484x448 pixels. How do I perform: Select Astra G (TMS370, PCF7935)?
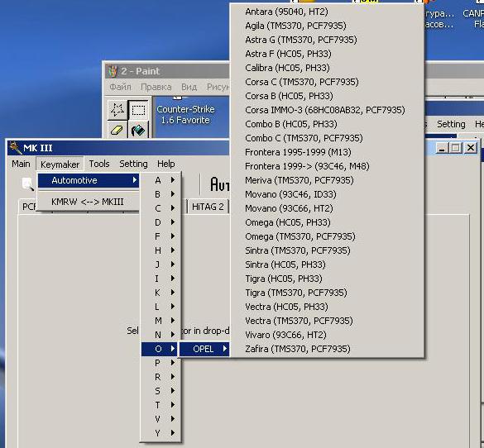click(327, 40)
